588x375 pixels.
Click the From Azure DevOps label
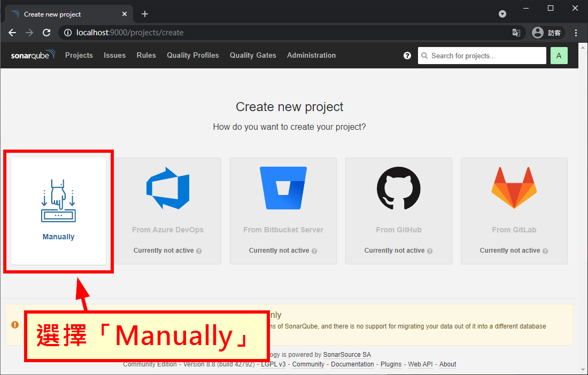pos(168,230)
